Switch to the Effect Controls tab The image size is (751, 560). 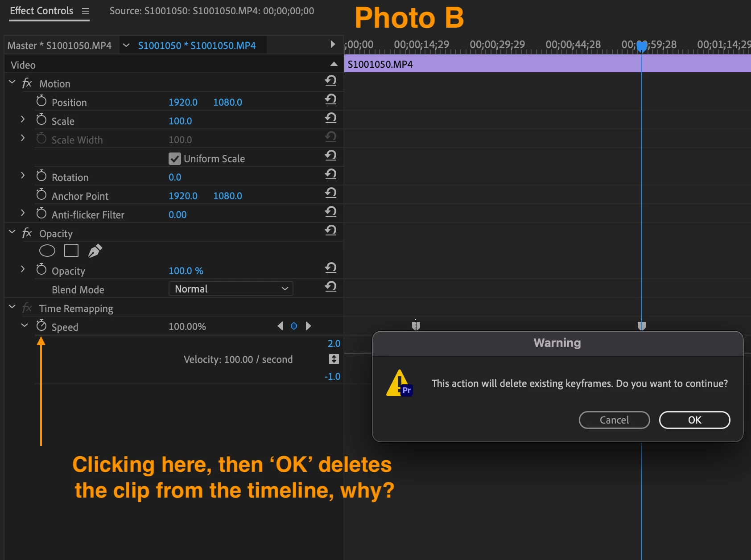[41, 11]
